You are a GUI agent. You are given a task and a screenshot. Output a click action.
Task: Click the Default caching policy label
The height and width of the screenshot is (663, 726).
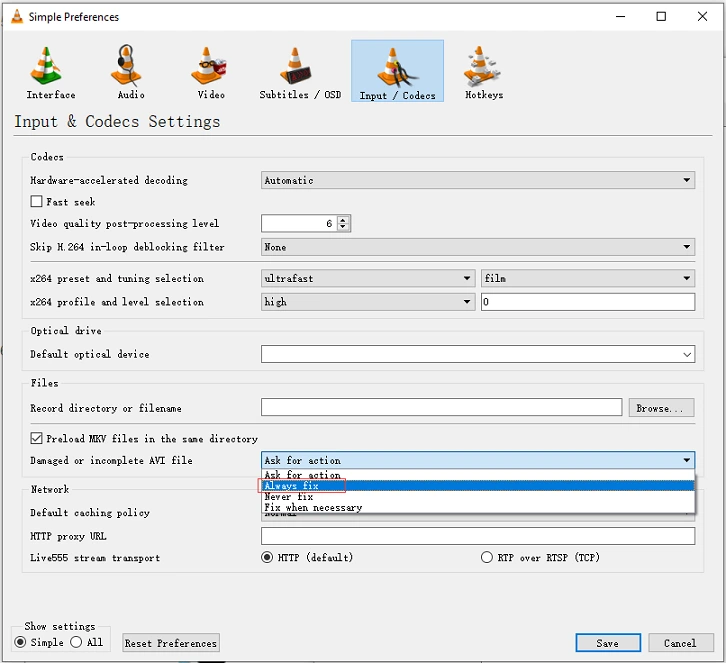click(90, 513)
